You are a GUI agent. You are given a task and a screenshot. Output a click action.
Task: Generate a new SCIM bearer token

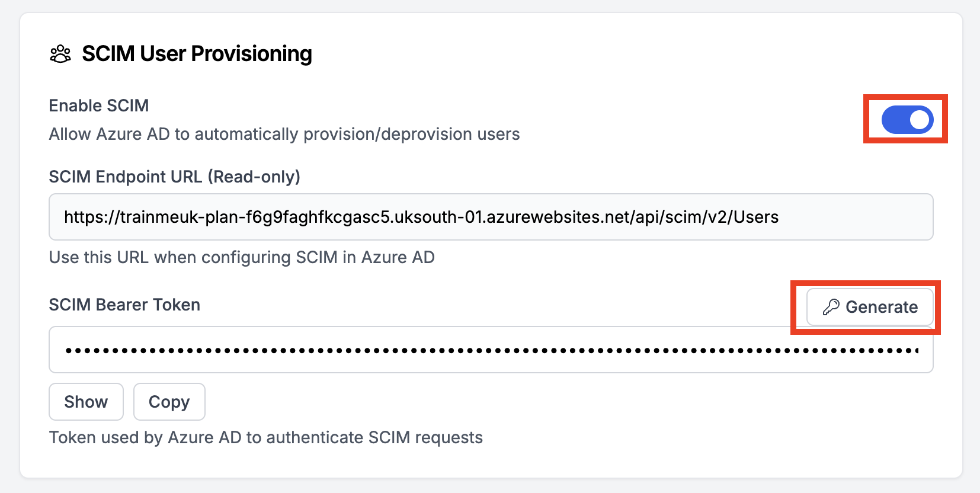(870, 307)
